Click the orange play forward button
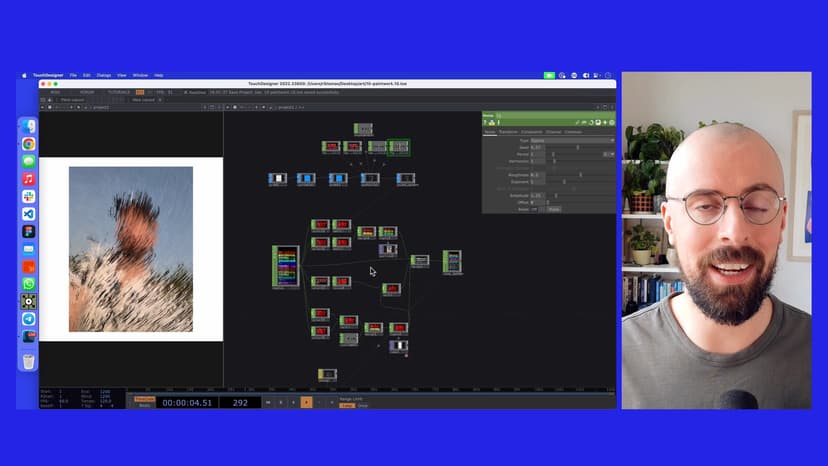828x466 pixels. pyautogui.click(x=306, y=403)
